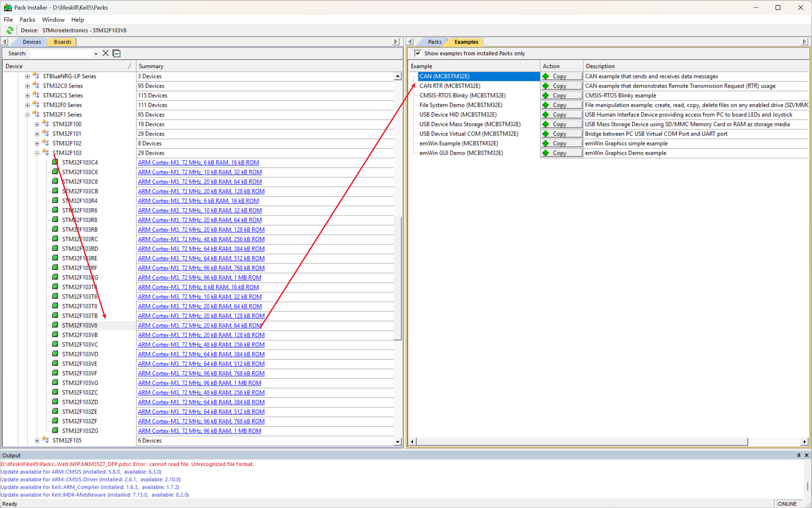Expand the STM32F100 node
812x508 pixels.
pyautogui.click(x=37, y=124)
